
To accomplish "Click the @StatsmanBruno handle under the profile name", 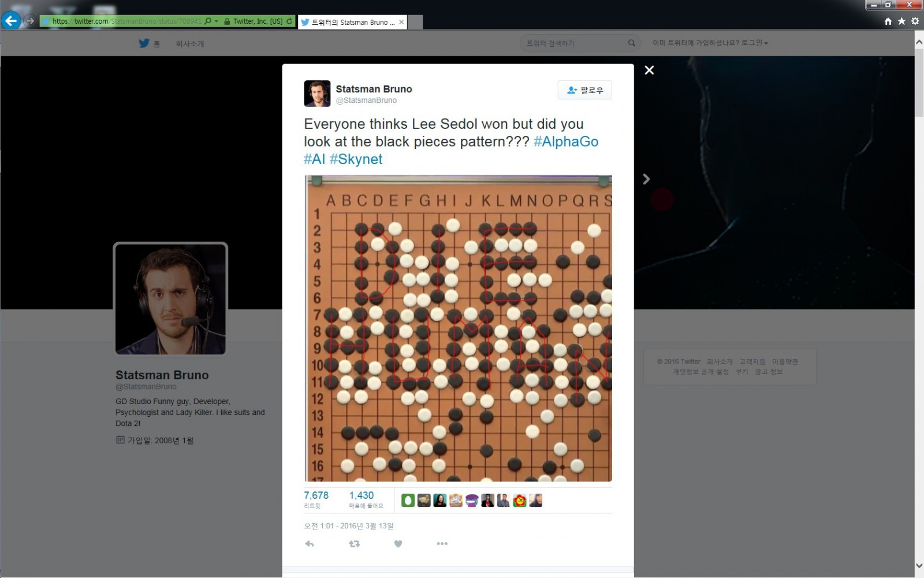I will coord(146,387).
